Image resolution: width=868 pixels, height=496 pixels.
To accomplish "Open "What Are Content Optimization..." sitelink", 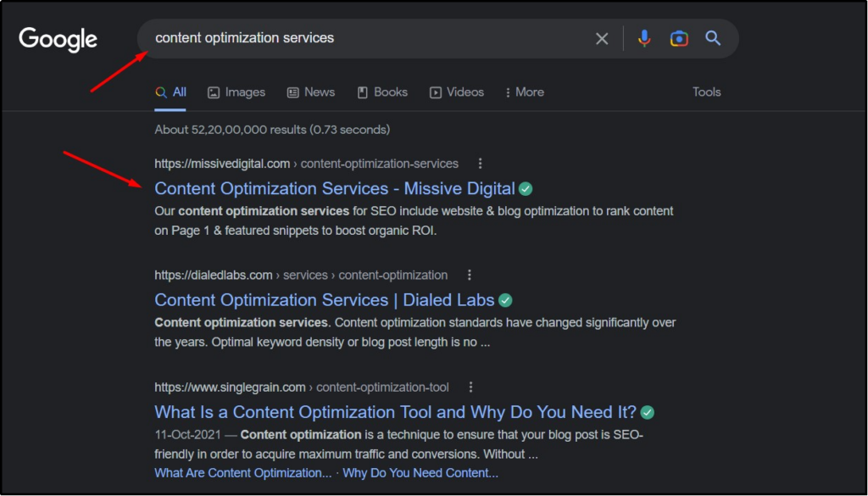I will coord(242,473).
